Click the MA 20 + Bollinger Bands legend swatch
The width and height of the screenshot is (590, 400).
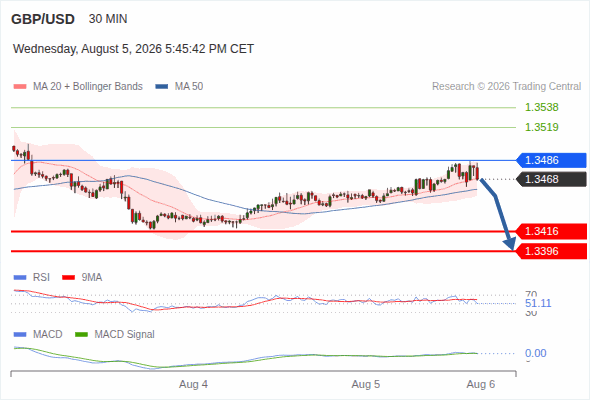pyautogui.click(x=20, y=87)
